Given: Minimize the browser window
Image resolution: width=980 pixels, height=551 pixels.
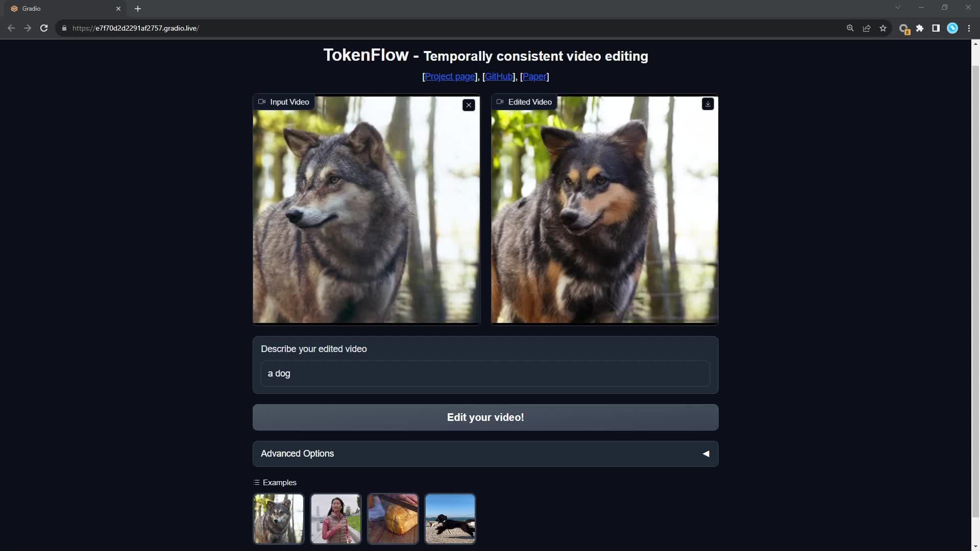Looking at the screenshot, I should [921, 7].
